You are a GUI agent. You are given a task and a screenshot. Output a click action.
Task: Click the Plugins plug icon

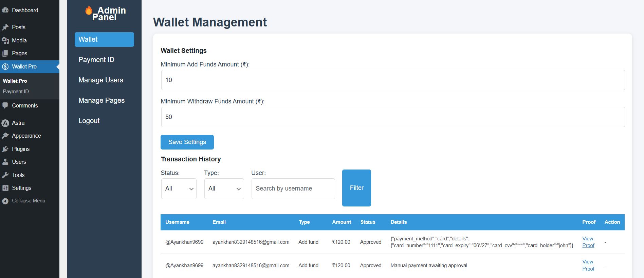coord(5,149)
